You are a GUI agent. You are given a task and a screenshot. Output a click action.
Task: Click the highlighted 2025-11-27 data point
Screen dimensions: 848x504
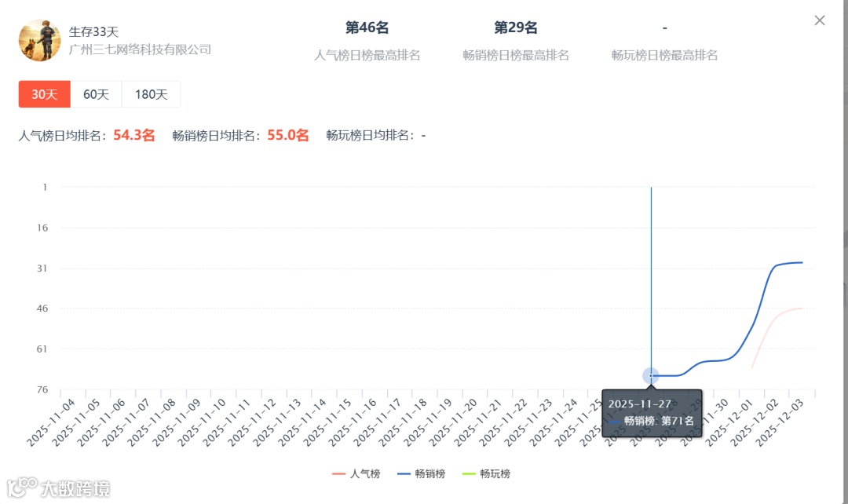pyautogui.click(x=651, y=376)
